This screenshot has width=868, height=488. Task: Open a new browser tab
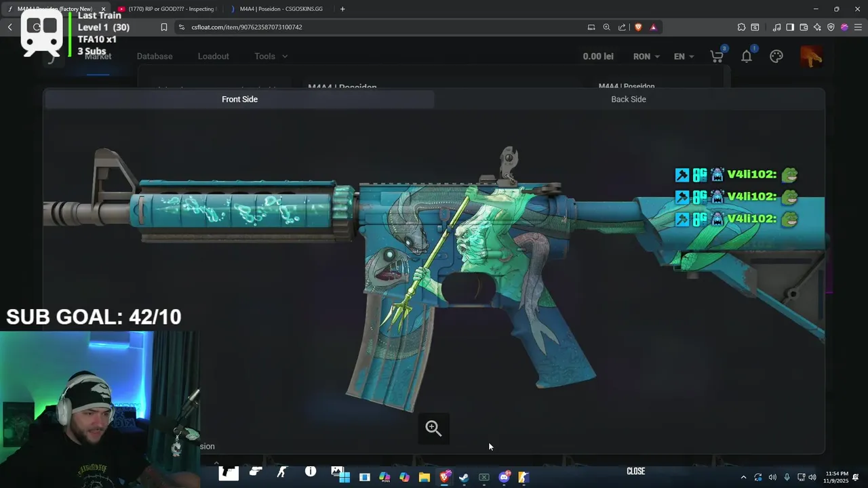click(x=342, y=9)
